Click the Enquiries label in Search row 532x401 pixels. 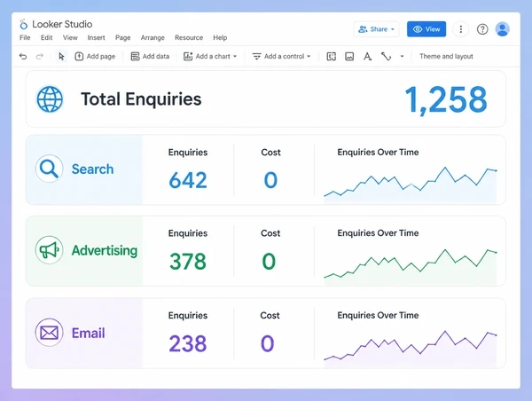(188, 153)
